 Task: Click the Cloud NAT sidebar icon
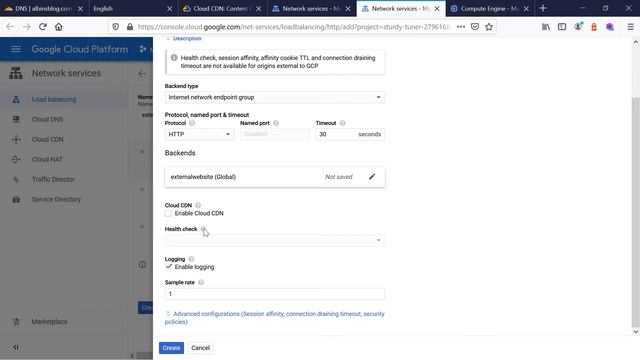pos(16,160)
